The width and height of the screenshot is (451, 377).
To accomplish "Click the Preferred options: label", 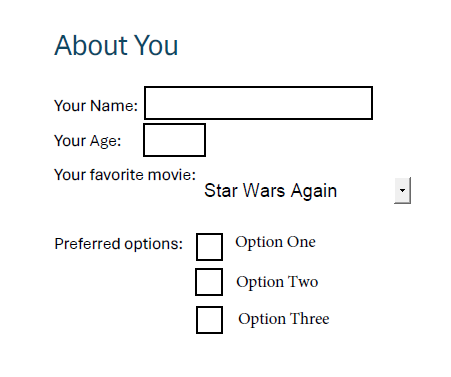I will click(x=118, y=244).
